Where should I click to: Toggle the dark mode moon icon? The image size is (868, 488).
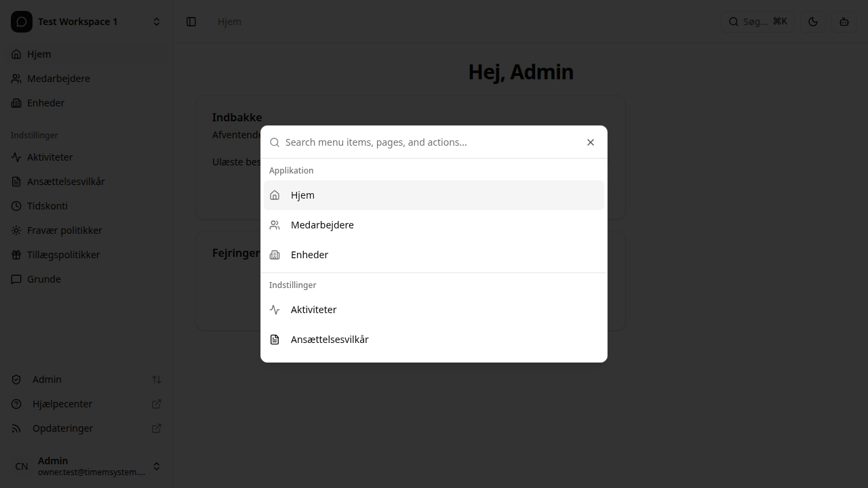(813, 22)
